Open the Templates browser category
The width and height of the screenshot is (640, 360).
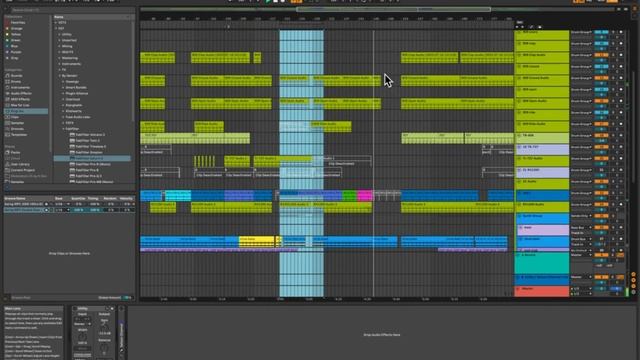click(x=19, y=135)
